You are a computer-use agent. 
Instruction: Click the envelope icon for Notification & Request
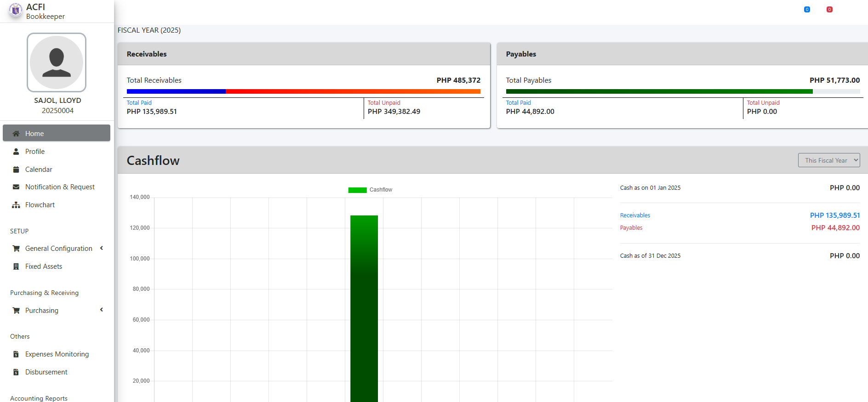[x=16, y=187]
